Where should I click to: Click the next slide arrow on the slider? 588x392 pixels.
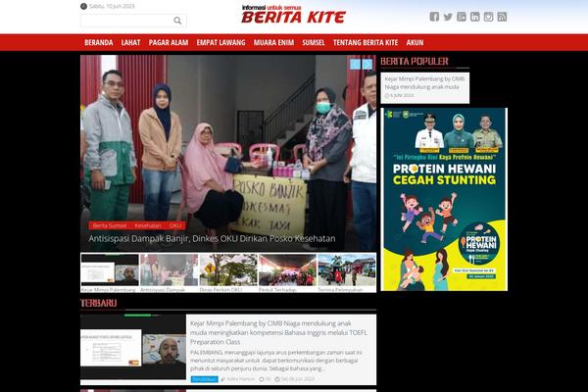(x=367, y=64)
